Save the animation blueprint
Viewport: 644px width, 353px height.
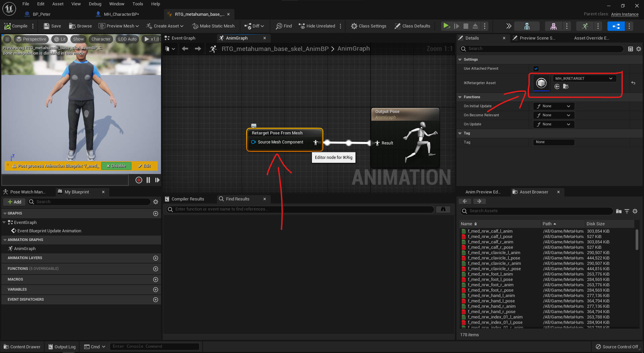(x=52, y=26)
